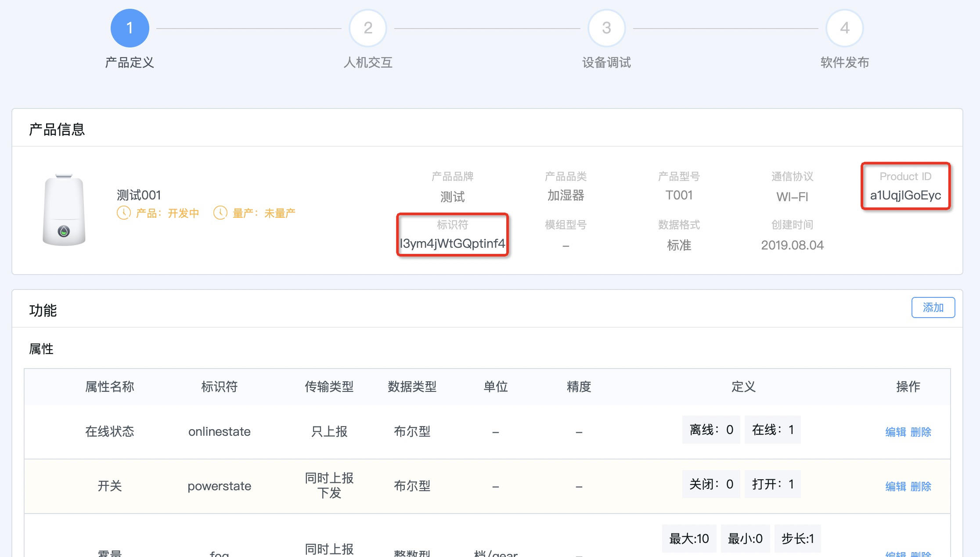
Task: Click the 人机交互 step label
Action: (368, 62)
